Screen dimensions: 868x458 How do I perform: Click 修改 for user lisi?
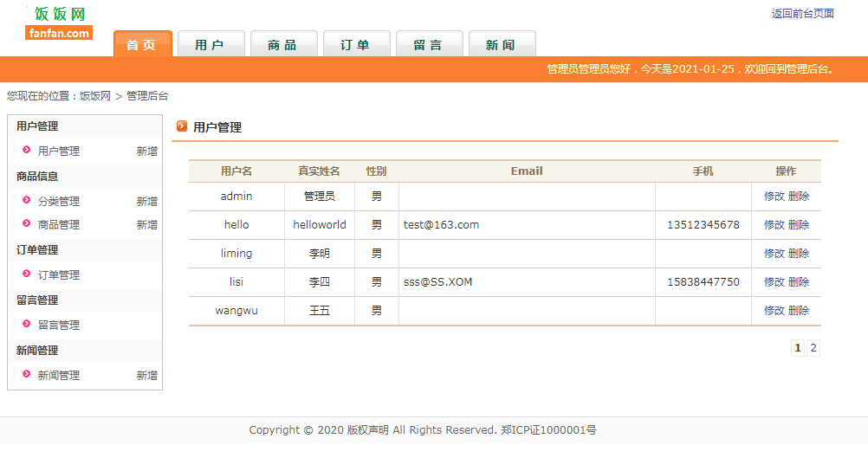tap(774, 282)
